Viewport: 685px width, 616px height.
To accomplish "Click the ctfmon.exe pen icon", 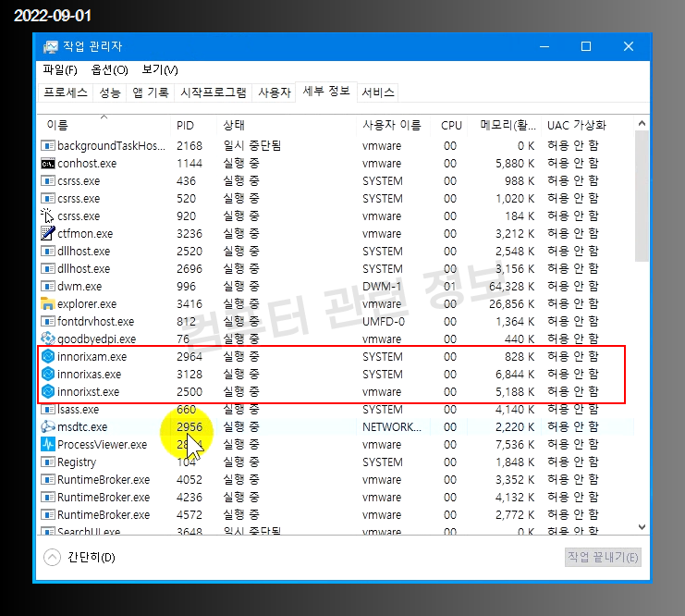I will tap(48, 233).
